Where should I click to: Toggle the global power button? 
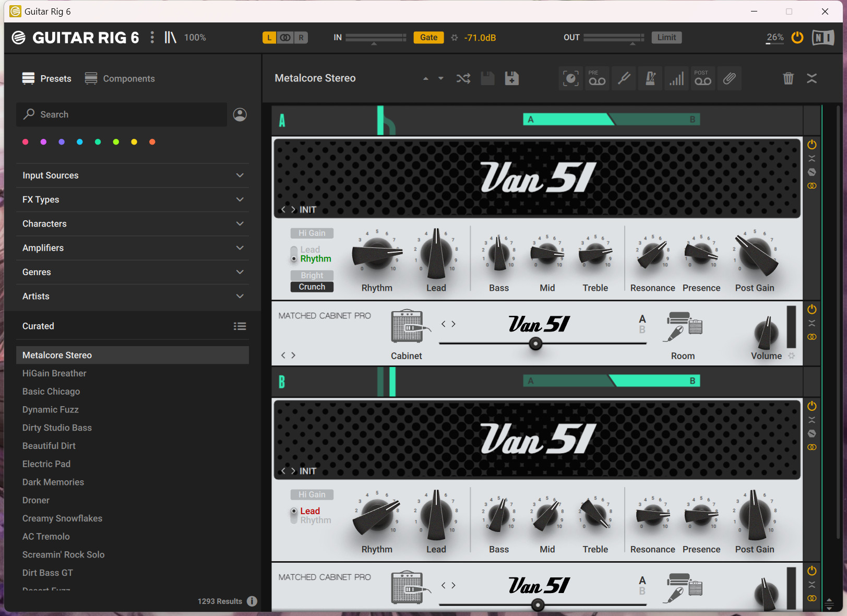[x=797, y=38]
